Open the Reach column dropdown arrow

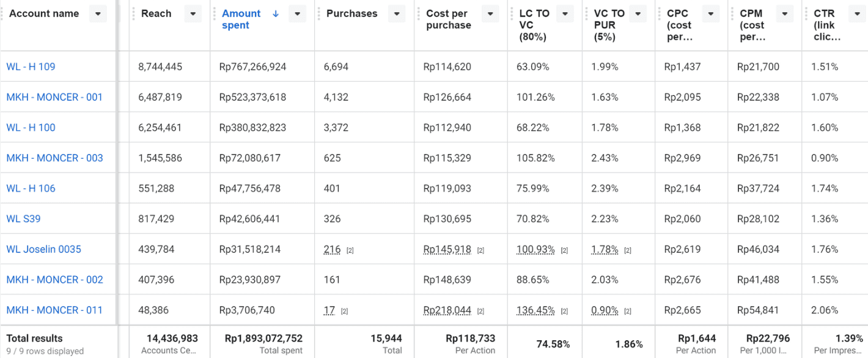click(x=193, y=13)
